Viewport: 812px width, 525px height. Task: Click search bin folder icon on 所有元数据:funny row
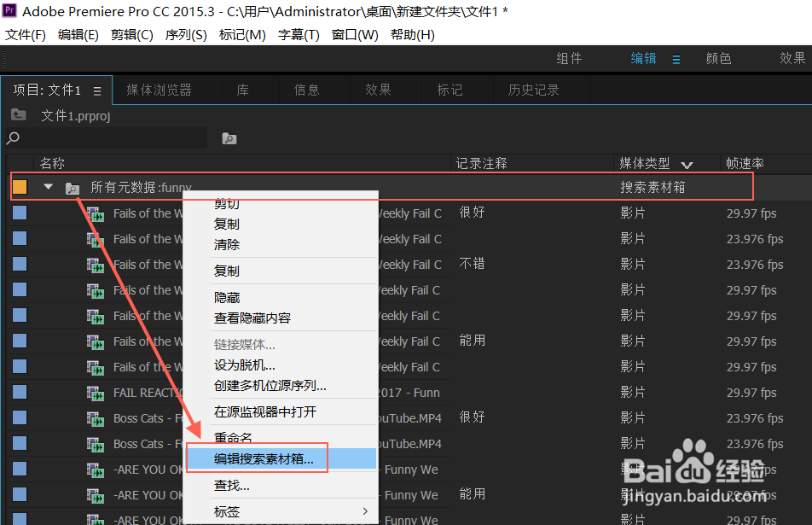(x=72, y=186)
